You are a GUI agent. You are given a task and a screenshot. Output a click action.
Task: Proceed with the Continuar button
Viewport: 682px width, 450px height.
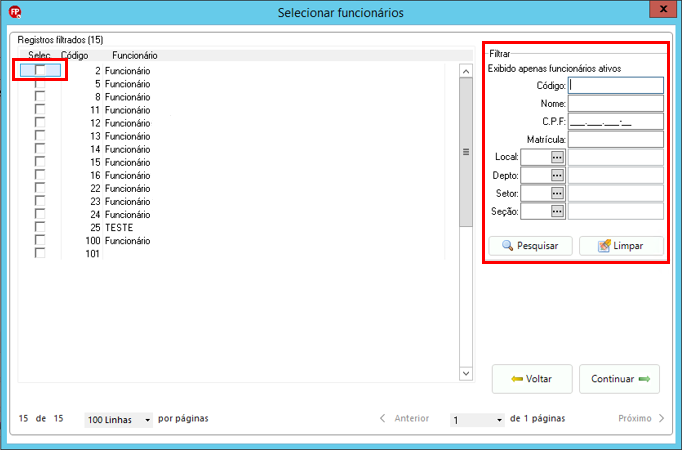619,379
